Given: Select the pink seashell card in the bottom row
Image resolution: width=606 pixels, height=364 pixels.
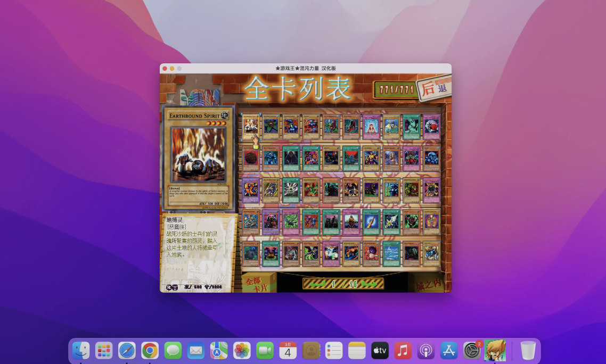Looking at the screenshot, I should [371, 254].
